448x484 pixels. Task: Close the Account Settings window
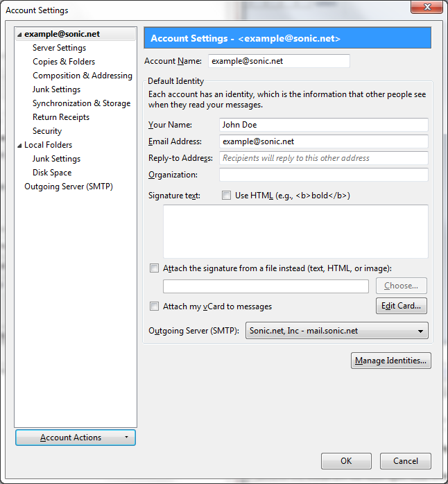pos(427,8)
